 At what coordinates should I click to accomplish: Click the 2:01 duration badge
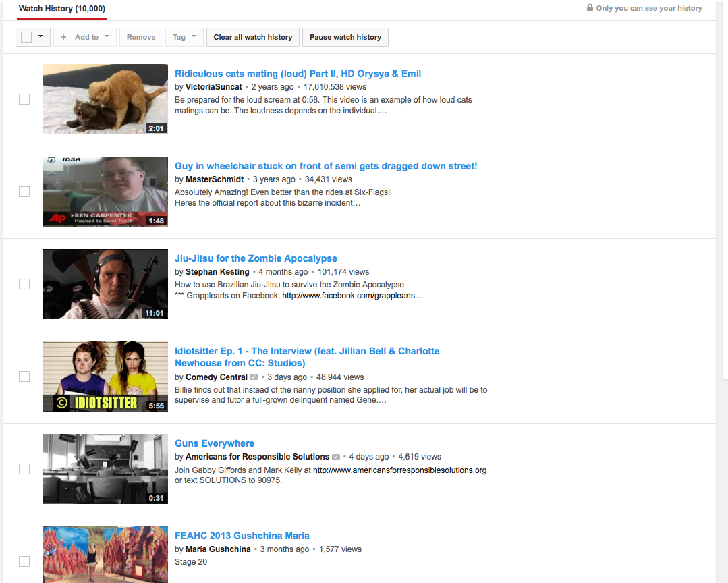[156, 128]
